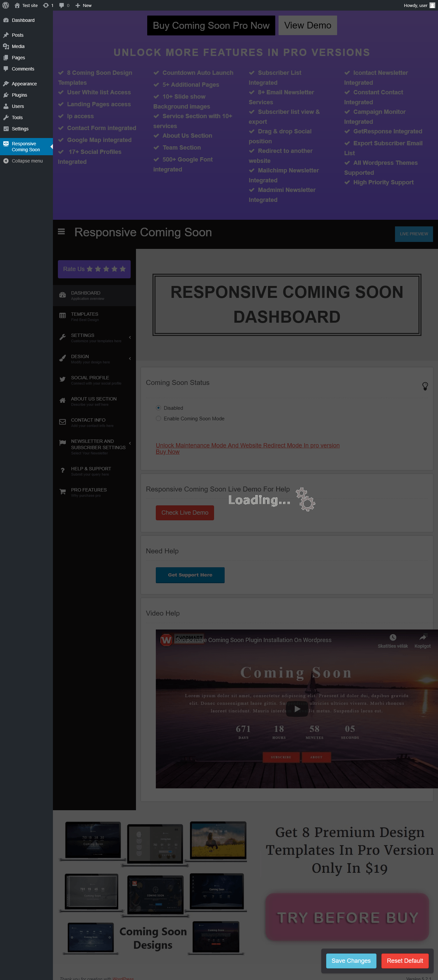Expand the Design submenu arrow
Screen dimensions: 438x980
click(130, 359)
